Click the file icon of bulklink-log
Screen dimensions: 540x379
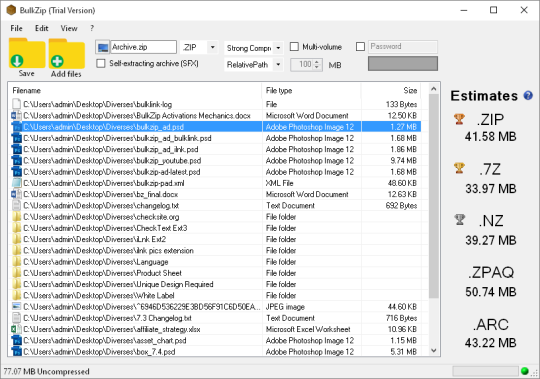pyautogui.click(x=17, y=104)
